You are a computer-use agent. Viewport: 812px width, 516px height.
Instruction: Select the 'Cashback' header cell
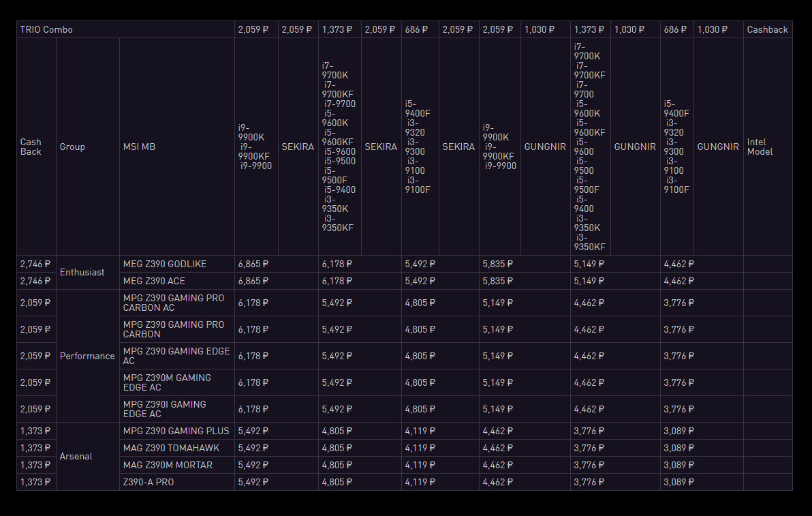click(767, 29)
